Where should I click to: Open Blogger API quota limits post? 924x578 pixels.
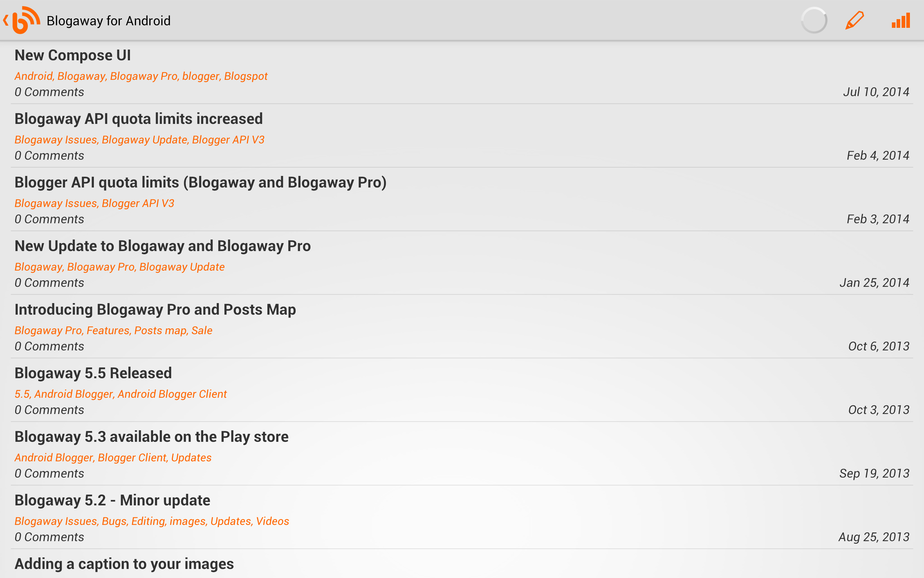(462, 199)
